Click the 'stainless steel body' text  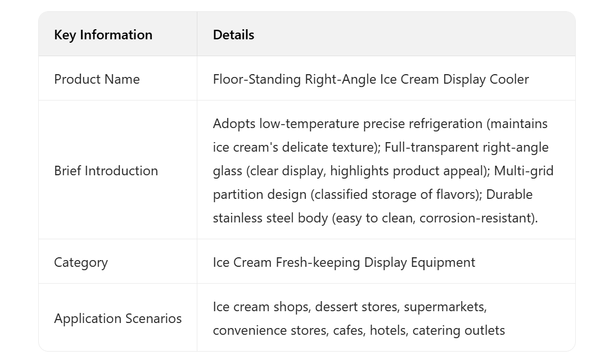[270, 218]
